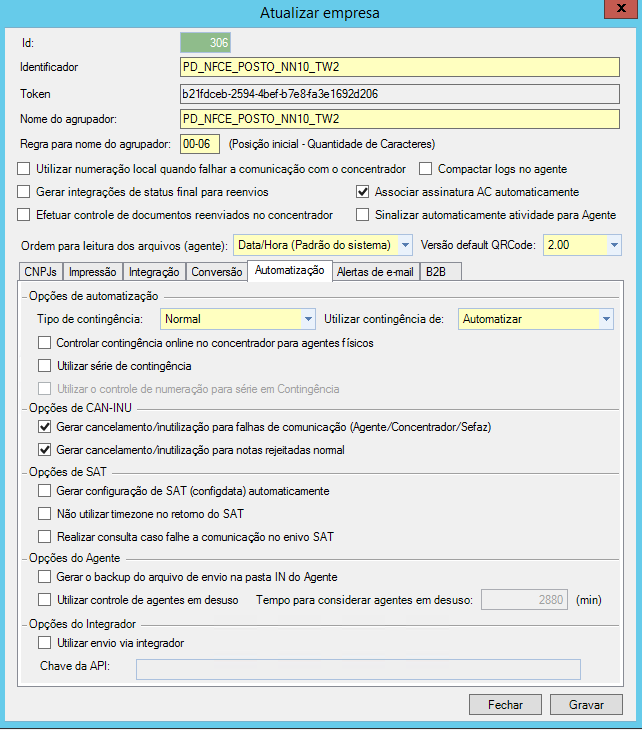This screenshot has height=730, width=642.
Task: Enable 'Utilizar numeração local' checkbox
Action: [25, 169]
